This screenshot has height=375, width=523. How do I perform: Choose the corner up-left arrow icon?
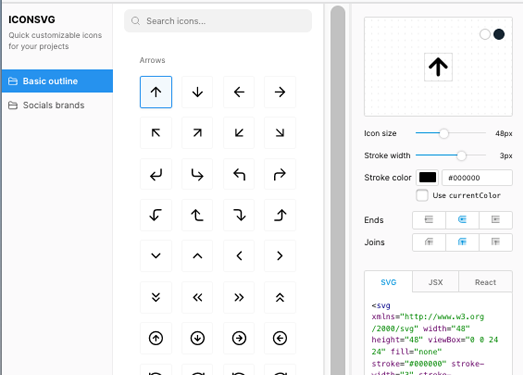click(238, 174)
